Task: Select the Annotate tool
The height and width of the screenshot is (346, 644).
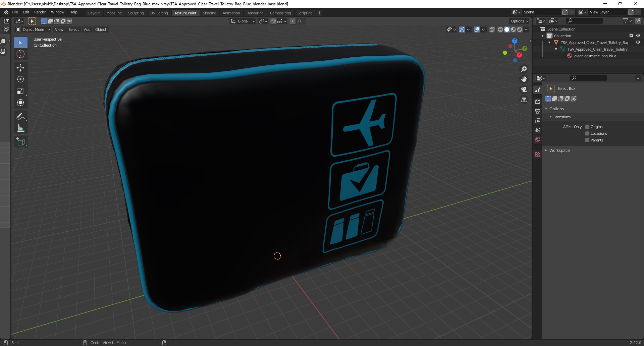Action: click(x=20, y=116)
